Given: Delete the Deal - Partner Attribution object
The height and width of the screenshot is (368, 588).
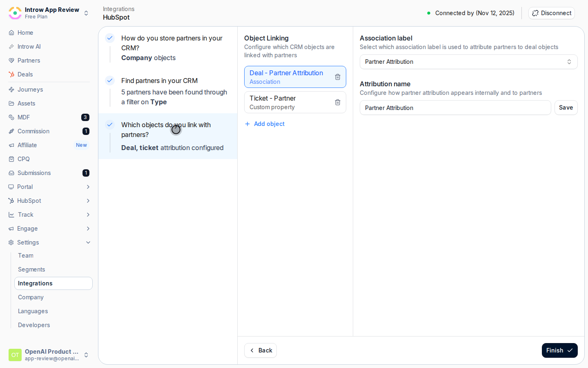Looking at the screenshot, I should click(x=338, y=77).
